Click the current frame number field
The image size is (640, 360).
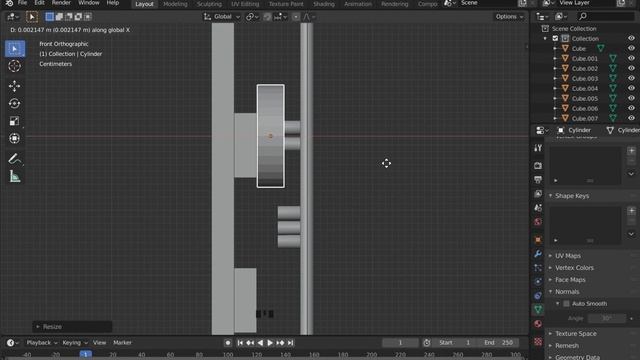coord(400,343)
